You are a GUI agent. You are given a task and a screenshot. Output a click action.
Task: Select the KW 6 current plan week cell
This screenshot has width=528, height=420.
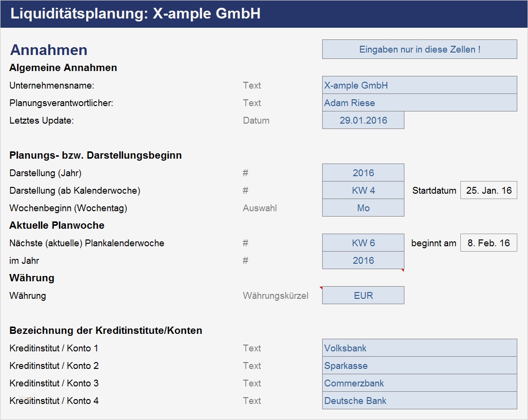[363, 243]
